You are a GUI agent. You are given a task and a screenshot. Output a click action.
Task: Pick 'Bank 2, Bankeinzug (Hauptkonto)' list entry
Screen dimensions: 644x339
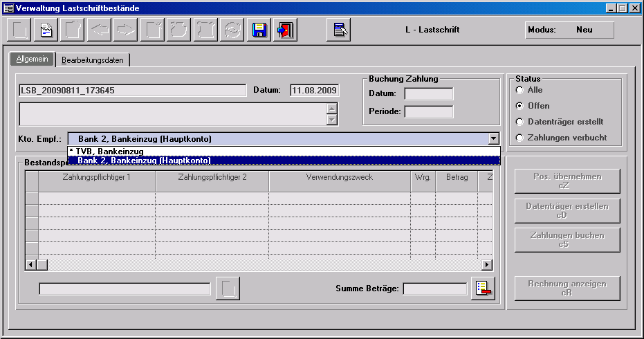[x=144, y=161]
